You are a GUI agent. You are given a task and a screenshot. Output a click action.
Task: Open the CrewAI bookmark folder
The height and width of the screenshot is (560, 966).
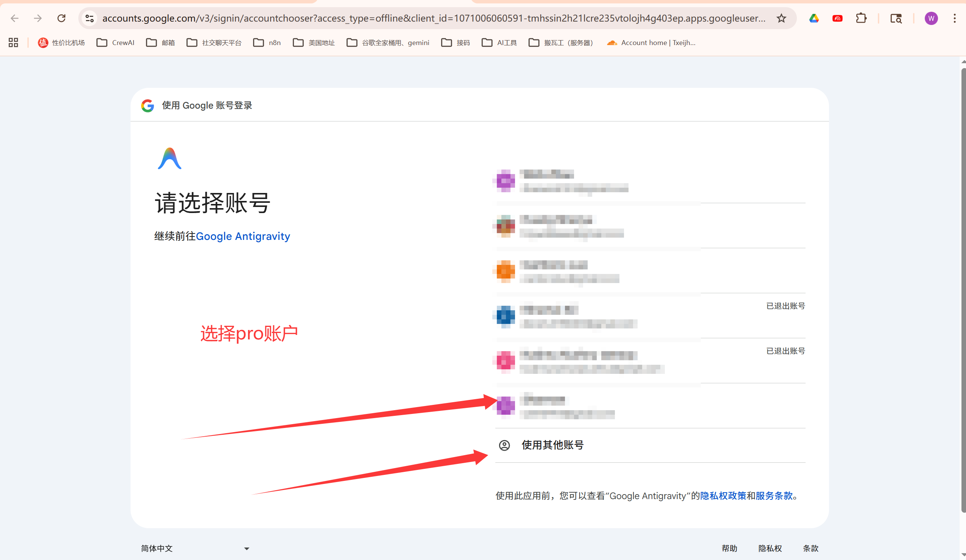[115, 42]
